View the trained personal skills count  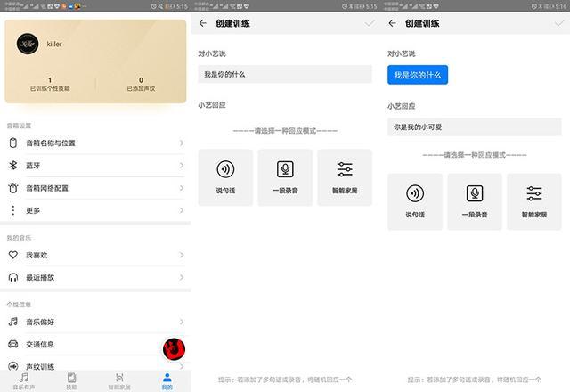click(50, 84)
